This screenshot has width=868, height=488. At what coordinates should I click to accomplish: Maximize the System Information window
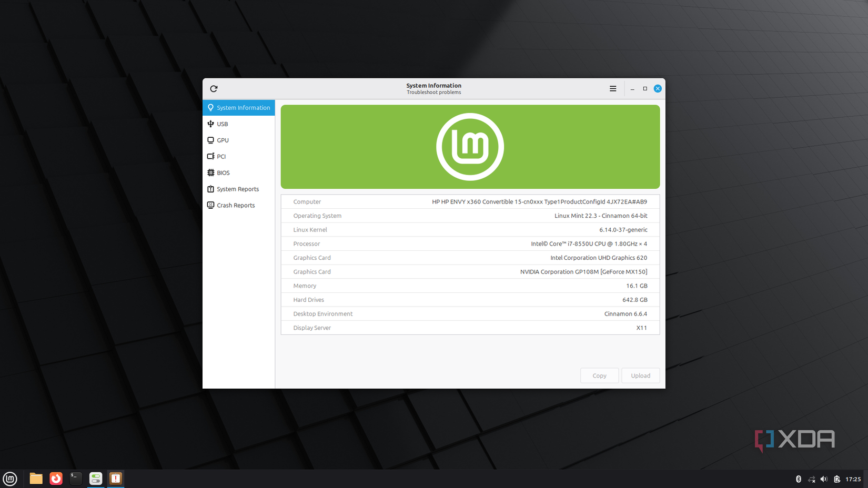645,89
